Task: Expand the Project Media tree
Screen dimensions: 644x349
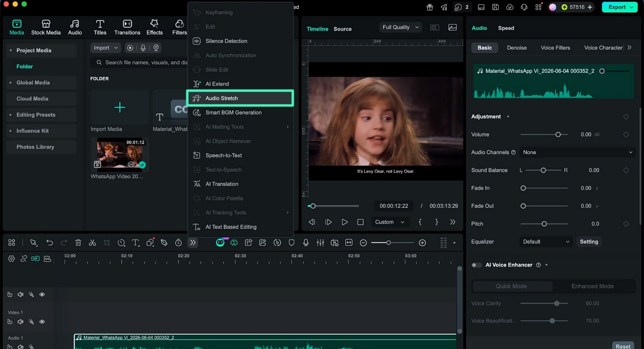Action: click(11, 50)
